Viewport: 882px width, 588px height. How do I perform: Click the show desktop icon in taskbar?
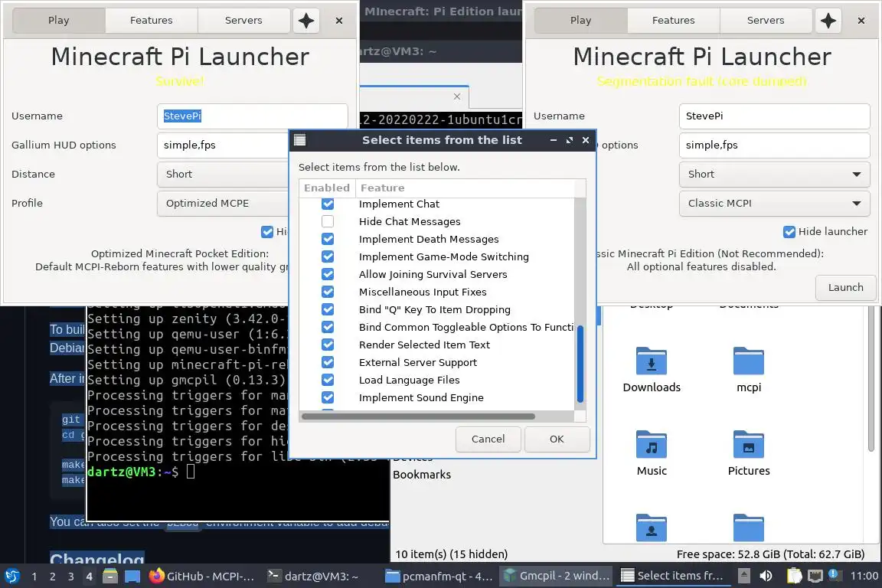pos(132,577)
